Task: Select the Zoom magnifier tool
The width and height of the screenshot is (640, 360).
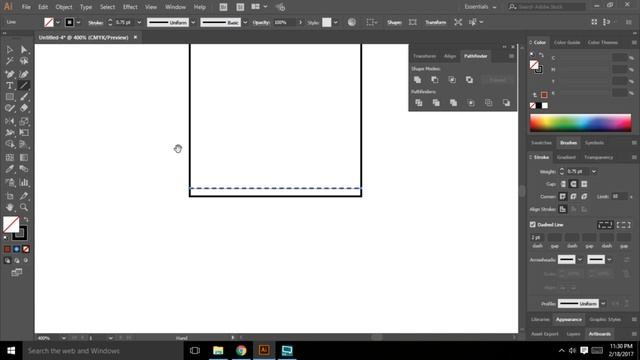Action: pos(24,207)
